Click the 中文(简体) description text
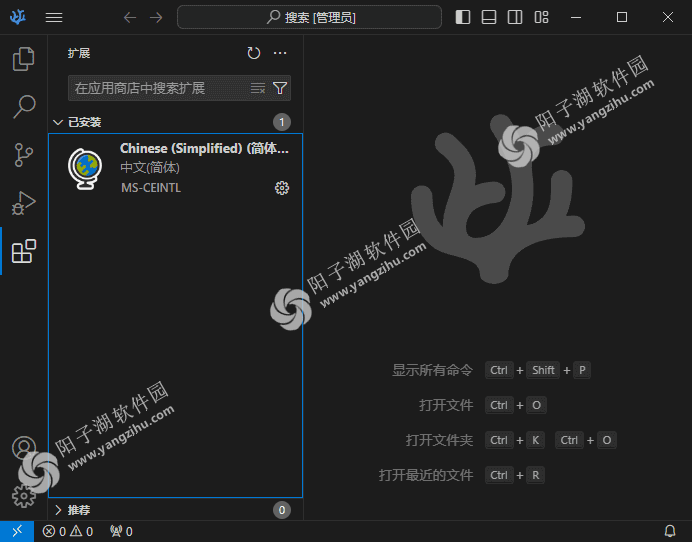Viewport: 692px width, 542px height. (x=150, y=168)
